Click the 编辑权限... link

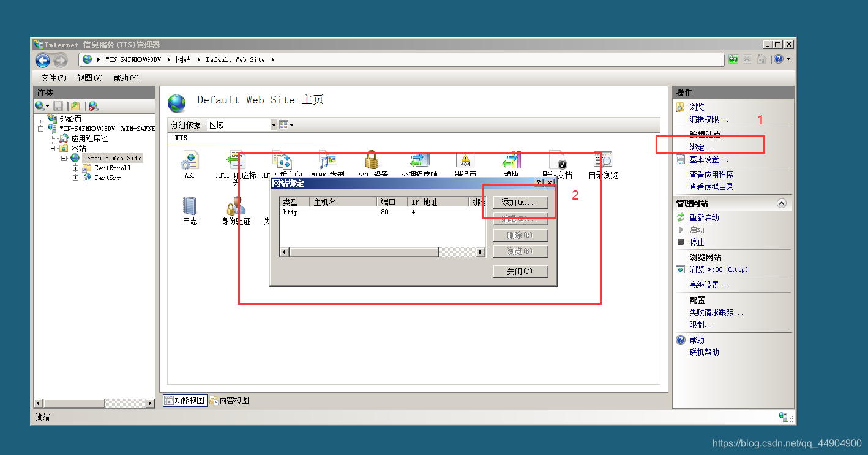pyautogui.click(x=709, y=119)
